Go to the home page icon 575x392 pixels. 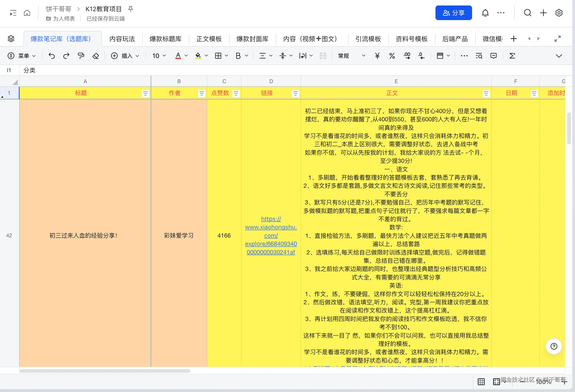tap(27, 13)
